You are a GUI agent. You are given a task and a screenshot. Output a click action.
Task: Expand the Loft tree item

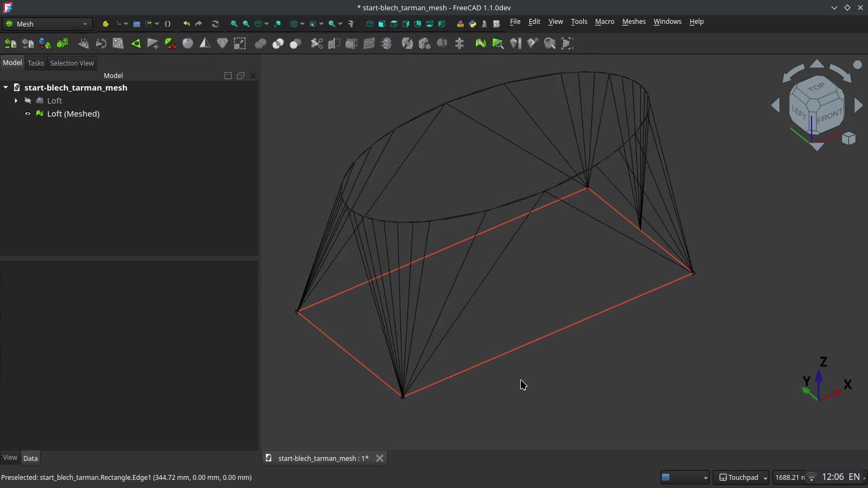(16, 101)
